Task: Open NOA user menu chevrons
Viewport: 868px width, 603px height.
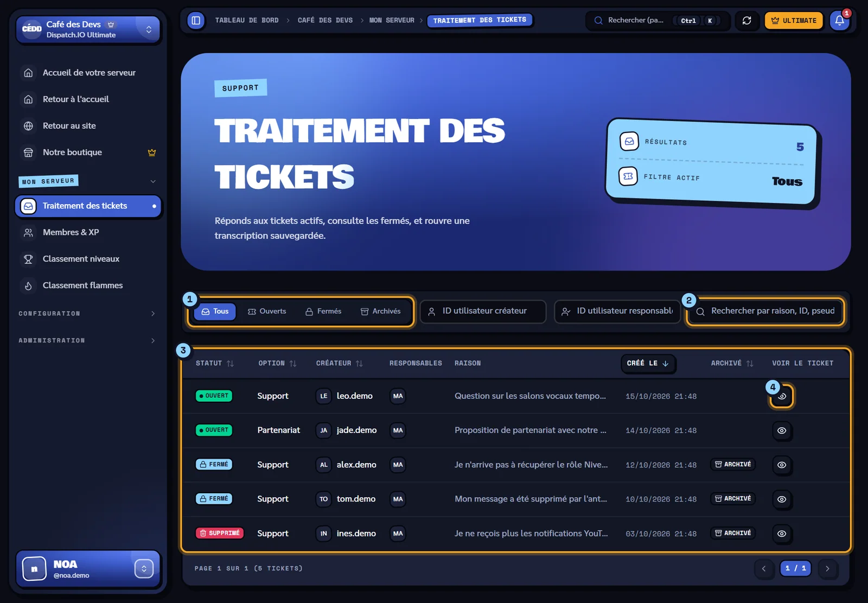Action: 144,569
